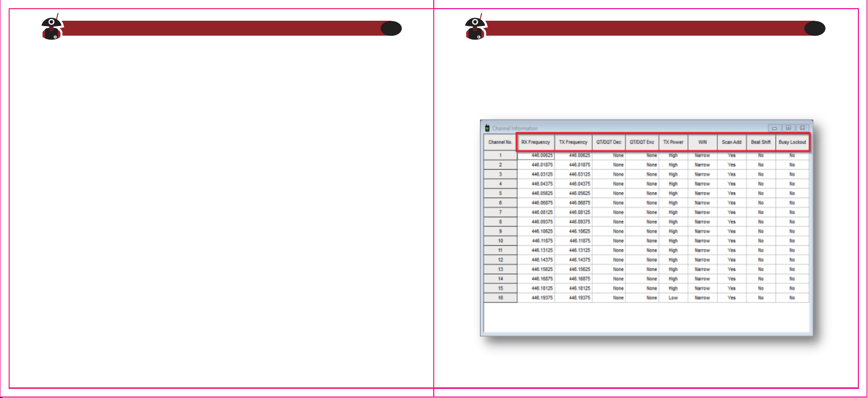
Task: Select the Narrow W/N cell of channel 9
Action: (702, 231)
